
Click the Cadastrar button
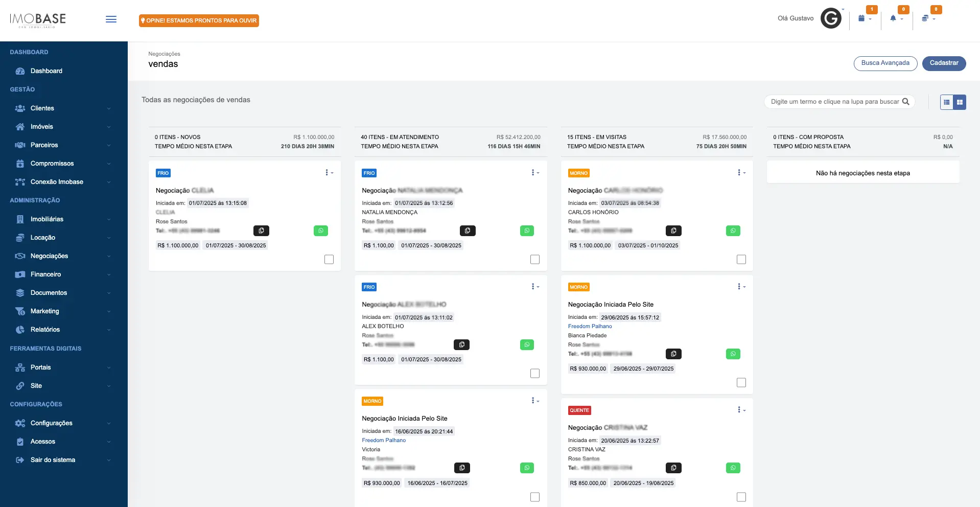point(944,63)
